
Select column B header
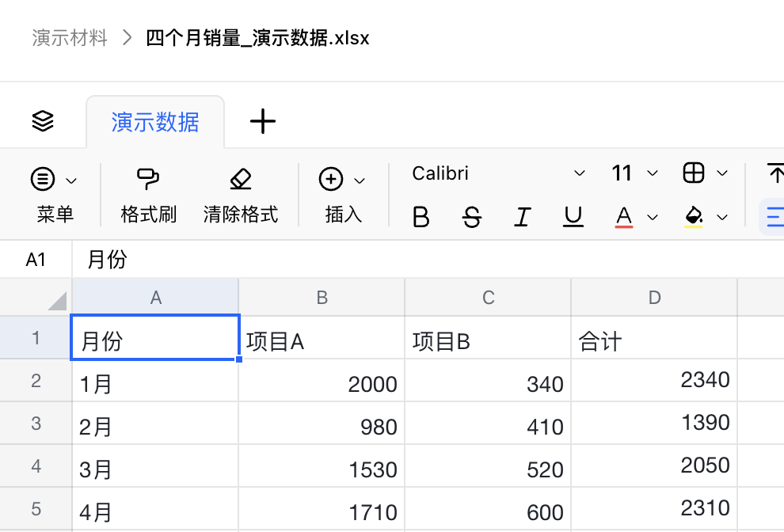tap(322, 298)
